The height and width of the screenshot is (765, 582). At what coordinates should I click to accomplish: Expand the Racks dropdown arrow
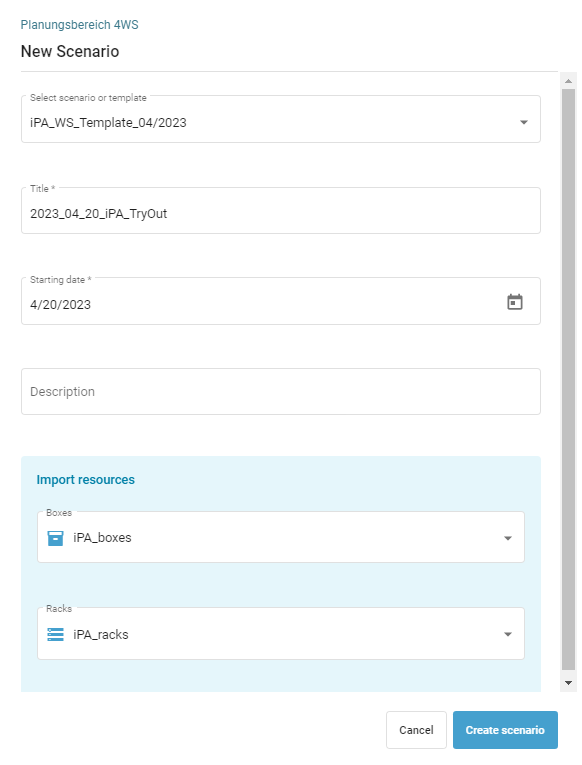[x=507, y=634]
